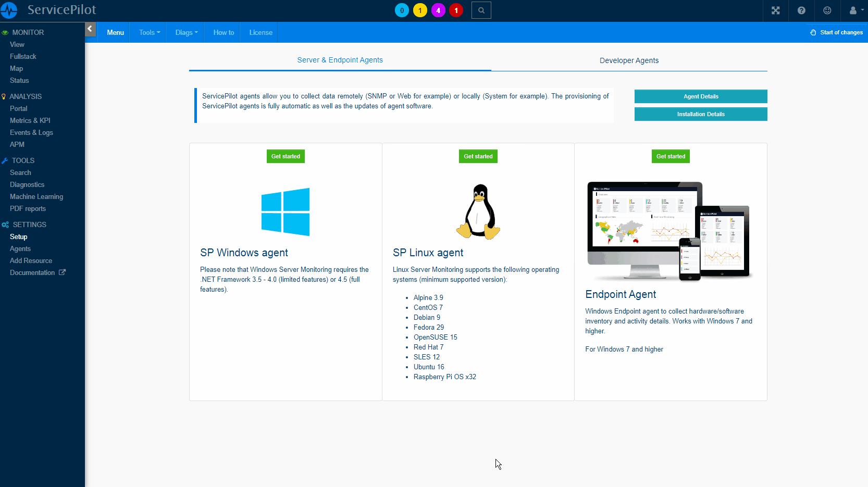Open Machine Learning in sidebar

(36, 196)
